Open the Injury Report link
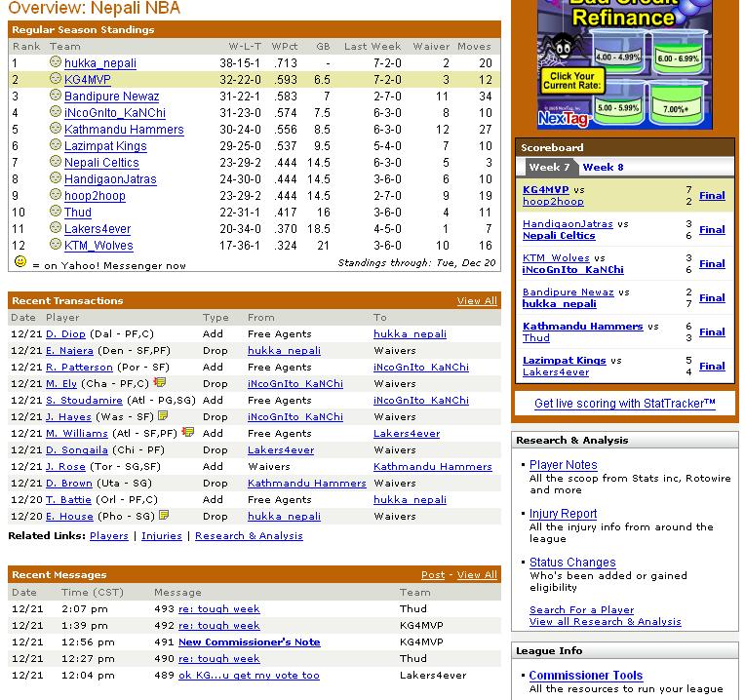 (x=563, y=514)
